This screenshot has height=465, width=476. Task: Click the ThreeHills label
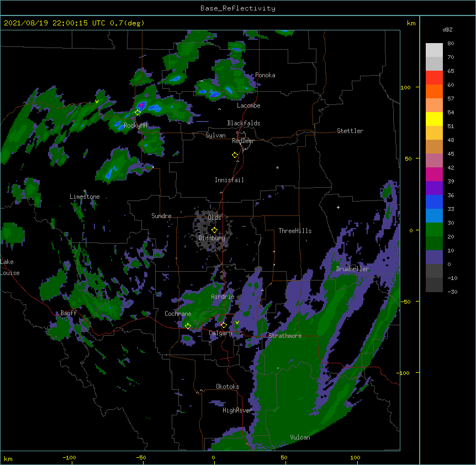295,231
